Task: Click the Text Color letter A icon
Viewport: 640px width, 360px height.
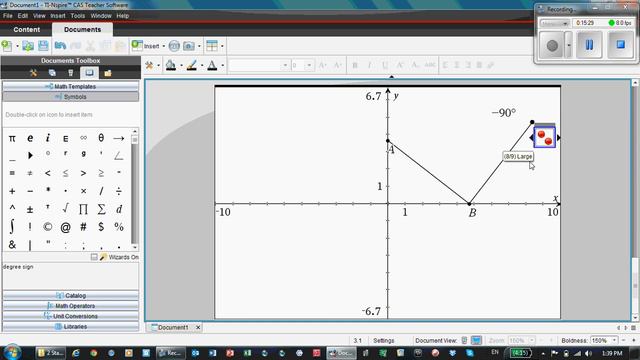Action: [x=212, y=65]
